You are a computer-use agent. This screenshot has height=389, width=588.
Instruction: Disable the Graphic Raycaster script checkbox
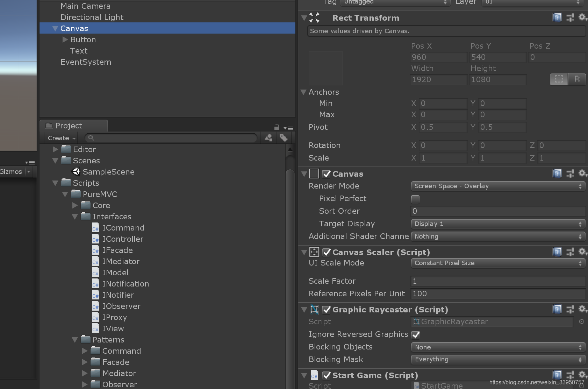click(x=327, y=310)
